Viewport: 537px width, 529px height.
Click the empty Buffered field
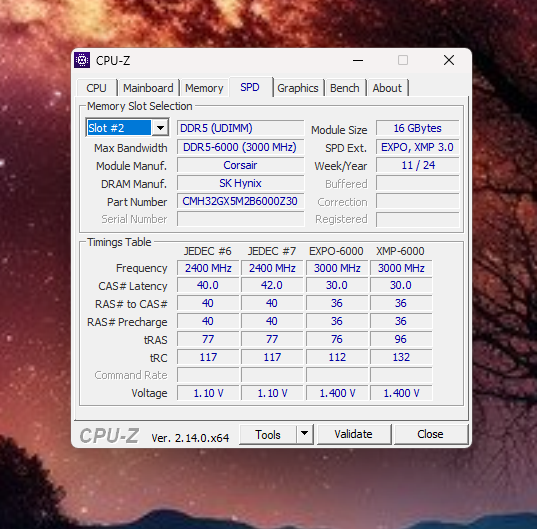[417, 183]
